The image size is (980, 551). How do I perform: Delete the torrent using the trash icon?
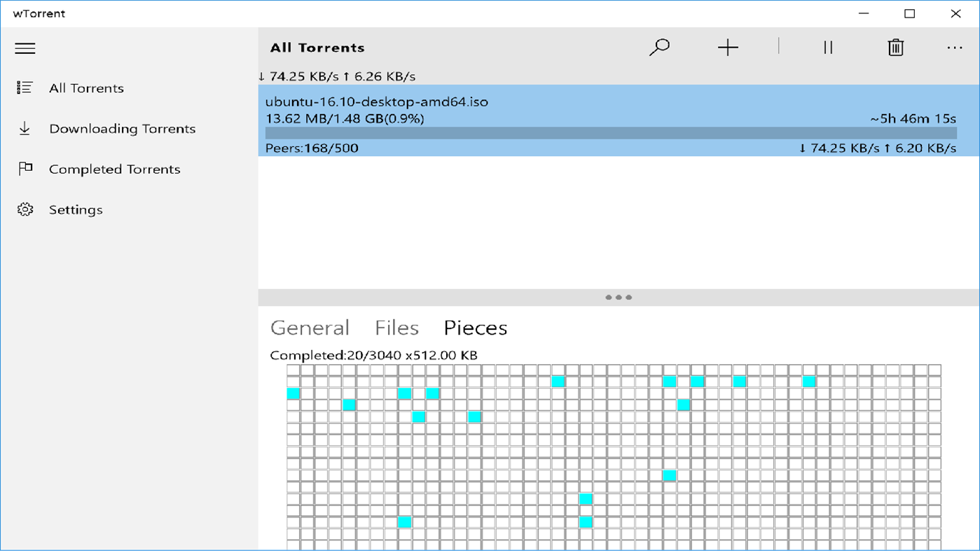click(x=895, y=48)
